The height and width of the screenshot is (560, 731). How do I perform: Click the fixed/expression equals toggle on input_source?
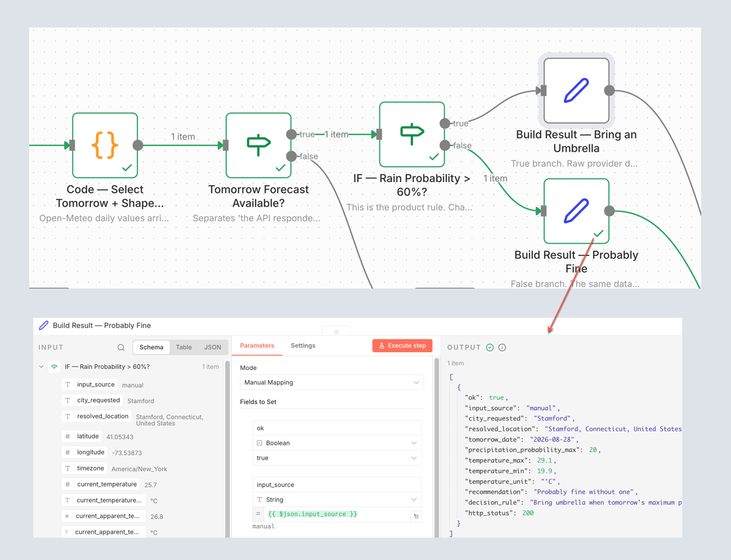pos(258,514)
